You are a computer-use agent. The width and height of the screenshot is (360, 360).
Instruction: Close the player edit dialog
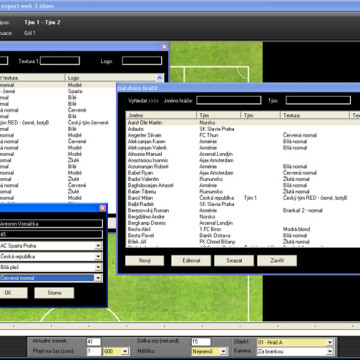click(x=103, y=208)
